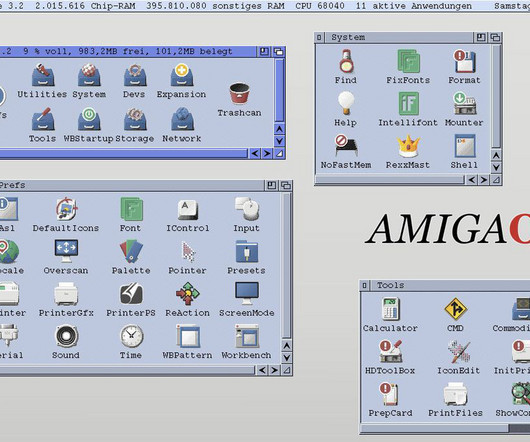Image resolution: width=530 pixels, height=442 pixels.
Task: Click the volume window vertical scroll bar
Action: (279, 90)
